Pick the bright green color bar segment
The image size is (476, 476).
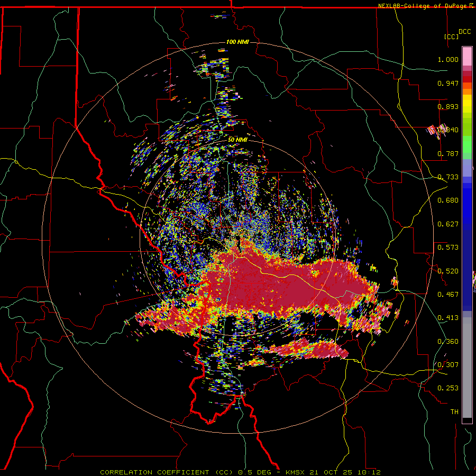point(467,144)
